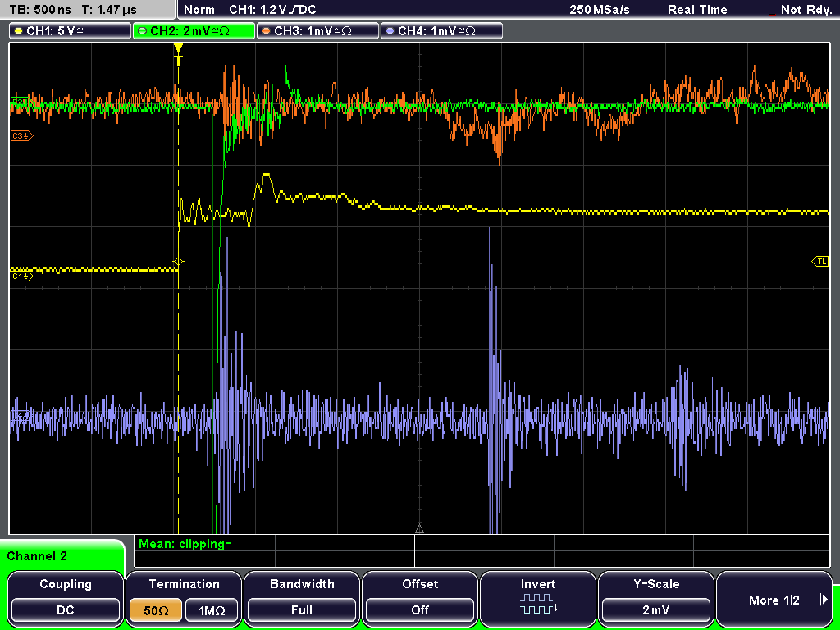The width and height of the screenshot is (840, 630).
Task: Select the CH1 5 V channel tab
Action: click(x=71, y=30)
